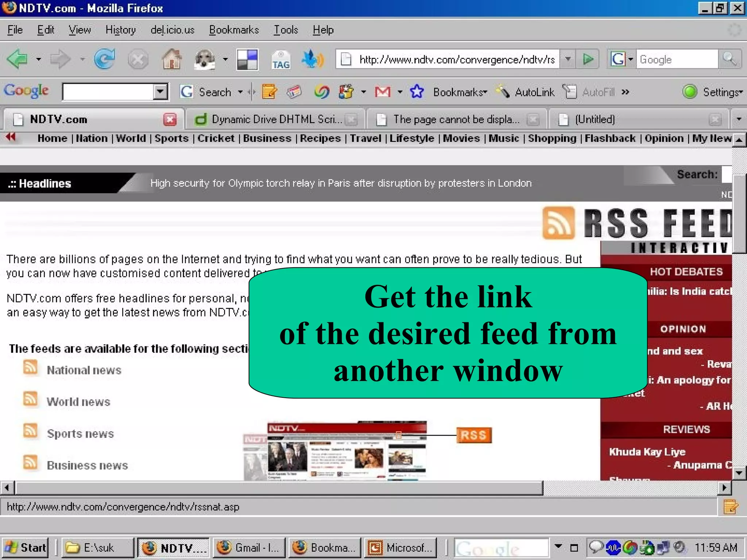Click the Google toolbar eraser highlight icon
Viewport: 747px width, 560px height.
click(294, 92)
